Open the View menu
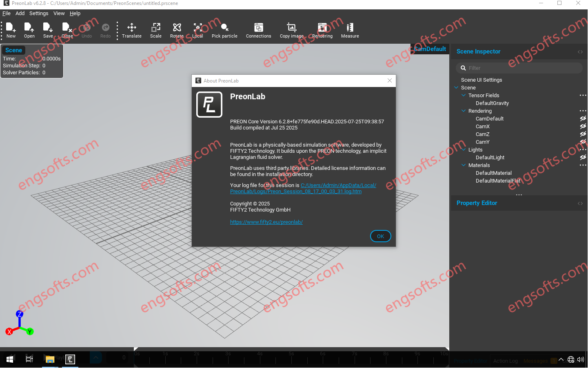 click(x=59, y=13)
